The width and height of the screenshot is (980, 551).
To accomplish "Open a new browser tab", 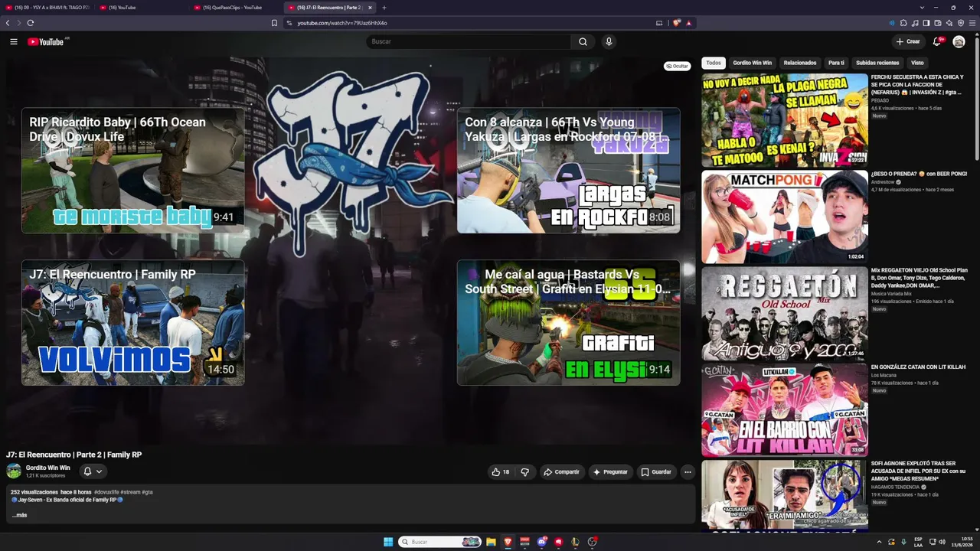I will click(384, 8).
